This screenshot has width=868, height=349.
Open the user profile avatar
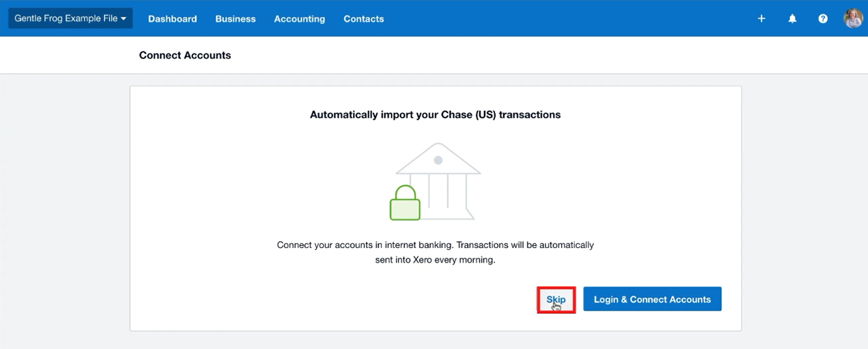(853, 19)
